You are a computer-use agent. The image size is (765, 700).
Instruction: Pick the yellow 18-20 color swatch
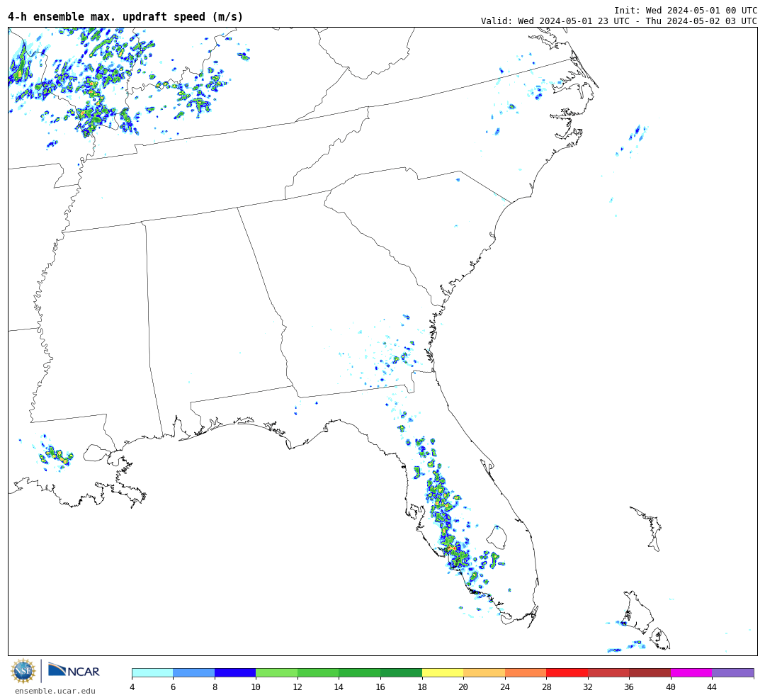[x=443, y=672]
